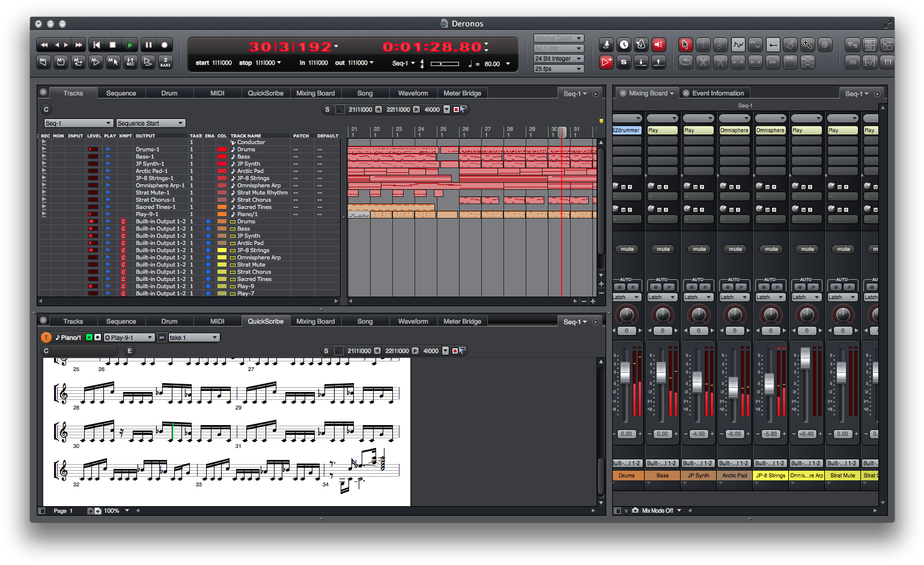Toggle the 2 BARS countoff button
The width and height of the screenshot is (924, 565).
165,62
